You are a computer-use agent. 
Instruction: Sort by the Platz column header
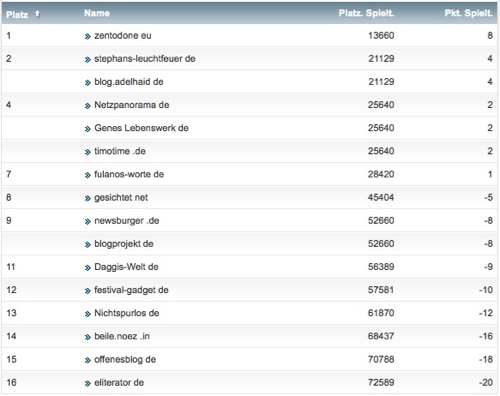17,15
